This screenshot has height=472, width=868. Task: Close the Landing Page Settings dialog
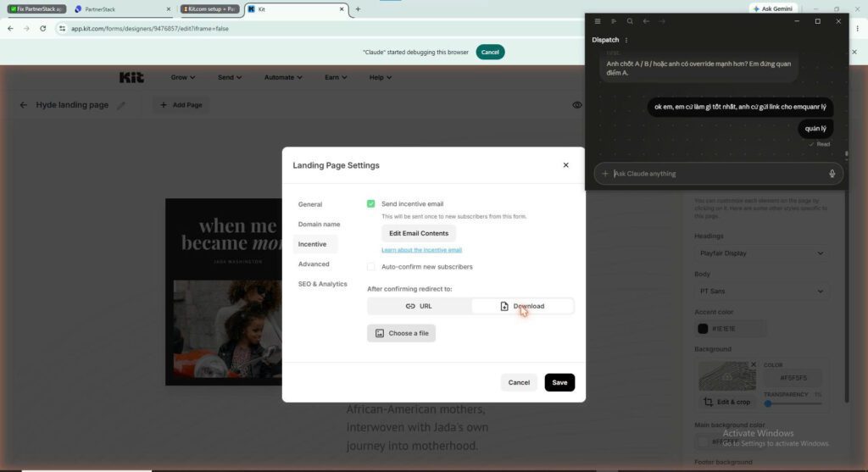pyautogui.click(x=565, y=165)
